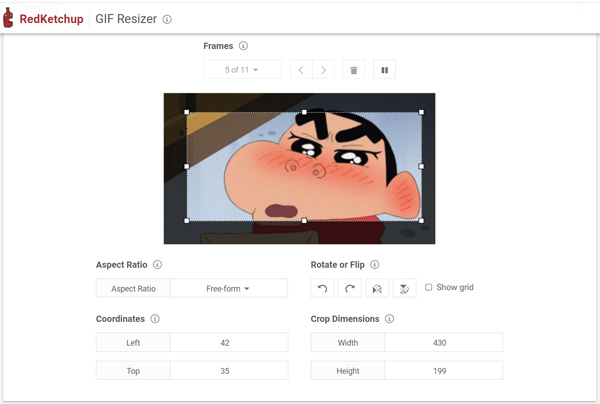This screenshot has height=404, width=600.
Task: Click the Left coordinate field with 42
Action: 229,342
